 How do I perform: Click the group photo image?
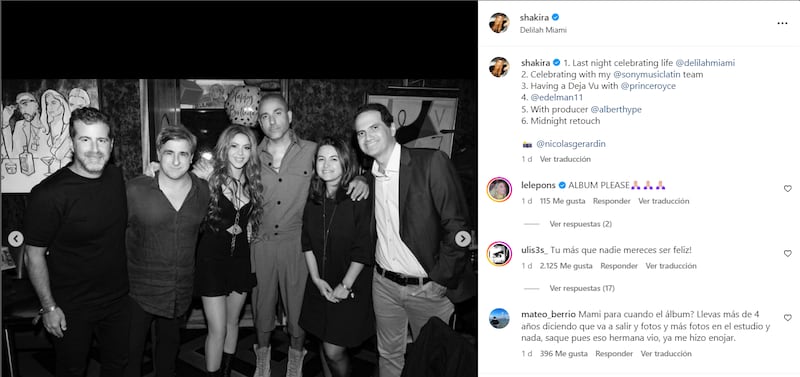pyautogui.click(x=239, y=228)
